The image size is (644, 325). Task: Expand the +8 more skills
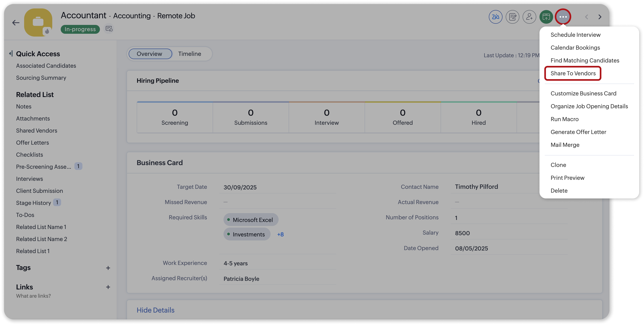click(x=280, y=234)
